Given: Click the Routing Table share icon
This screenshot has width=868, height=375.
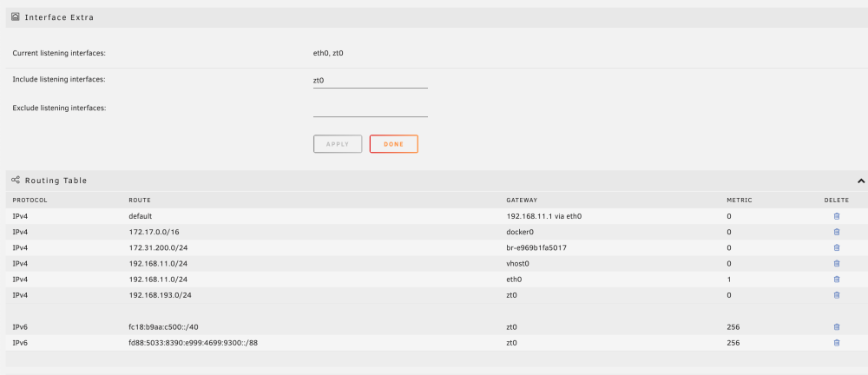Looking at the screenshot, I should [x=16, y=180].
